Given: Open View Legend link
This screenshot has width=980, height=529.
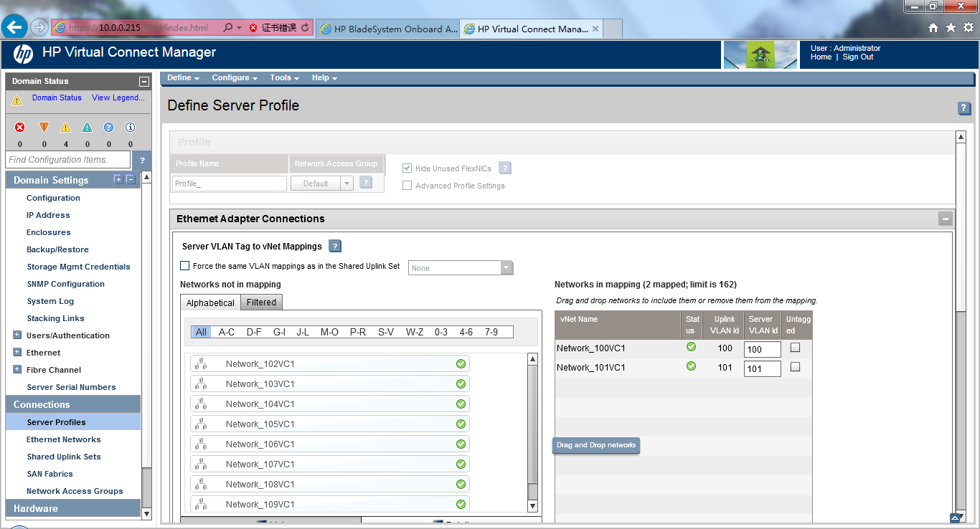Looking at the screenshot, I should (x=118, y=97).
